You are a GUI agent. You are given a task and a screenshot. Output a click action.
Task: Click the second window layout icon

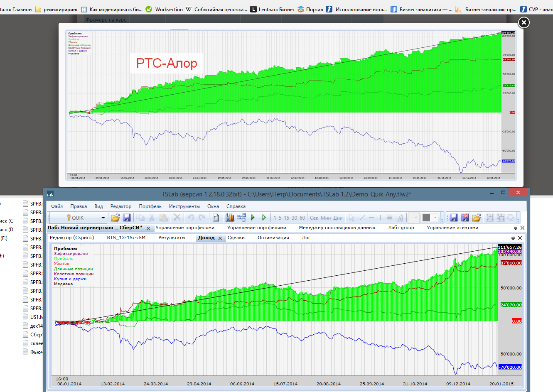click(501, 218)
